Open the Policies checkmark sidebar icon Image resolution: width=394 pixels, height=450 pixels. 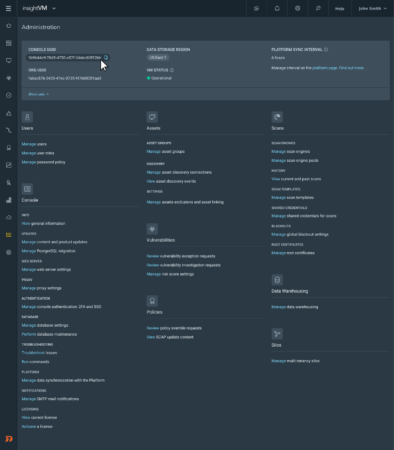pyautogui.click(x=9, y=95)
